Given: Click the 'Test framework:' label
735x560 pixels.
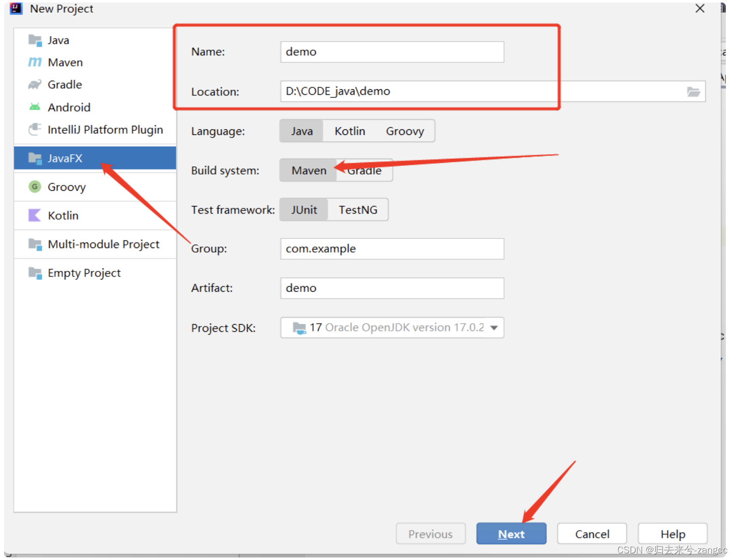Looking at the screenshot, I should 233,210.
